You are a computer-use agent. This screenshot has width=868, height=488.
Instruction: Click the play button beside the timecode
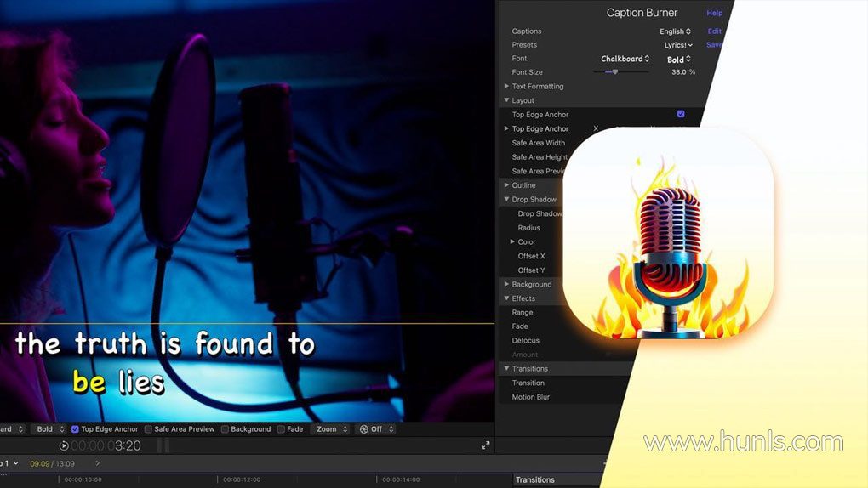pos(64,445)
